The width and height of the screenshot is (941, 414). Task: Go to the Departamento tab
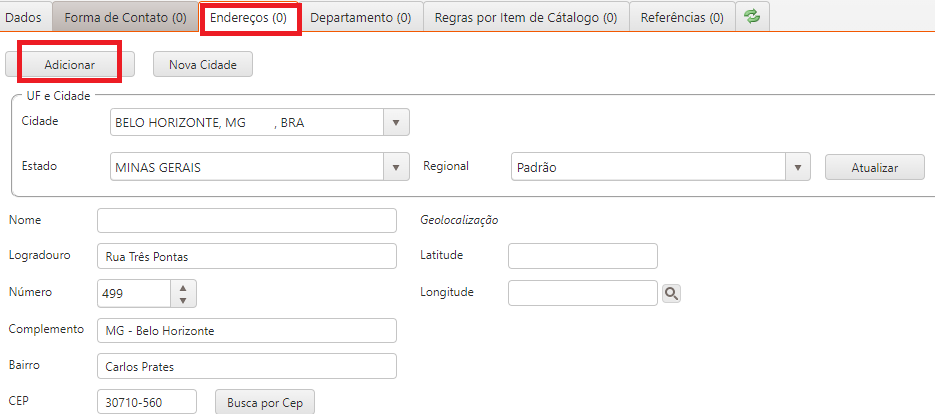pyautogui.click(x=360, y=17)
